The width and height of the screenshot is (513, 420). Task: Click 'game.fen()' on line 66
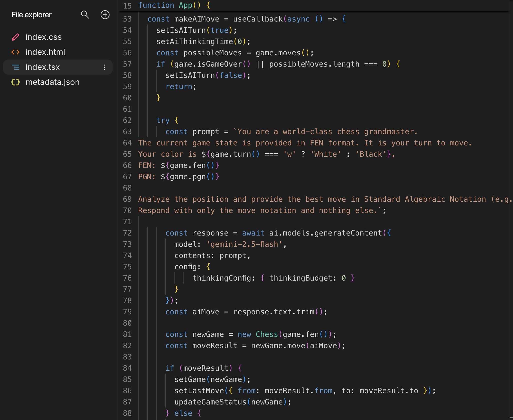[192, 165]
